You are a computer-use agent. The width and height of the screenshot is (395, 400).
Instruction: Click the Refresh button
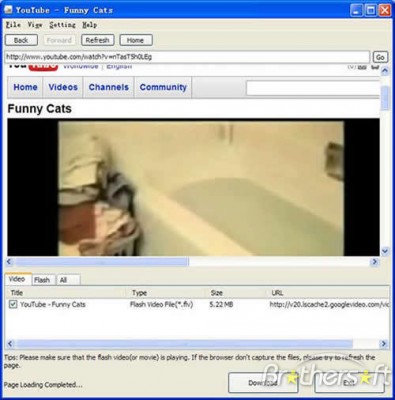coord(97,40)
